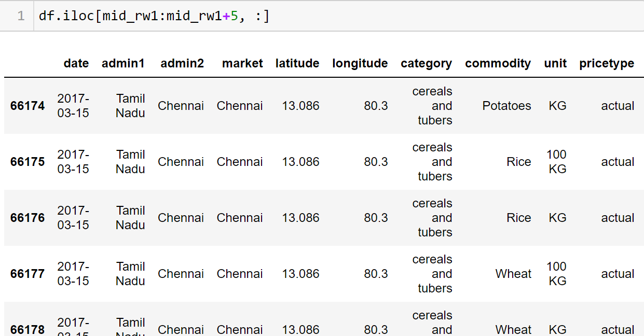This screenshot has height=336, width=644.
Task: Click the Potatoes commodity cell
Action: 506,106
